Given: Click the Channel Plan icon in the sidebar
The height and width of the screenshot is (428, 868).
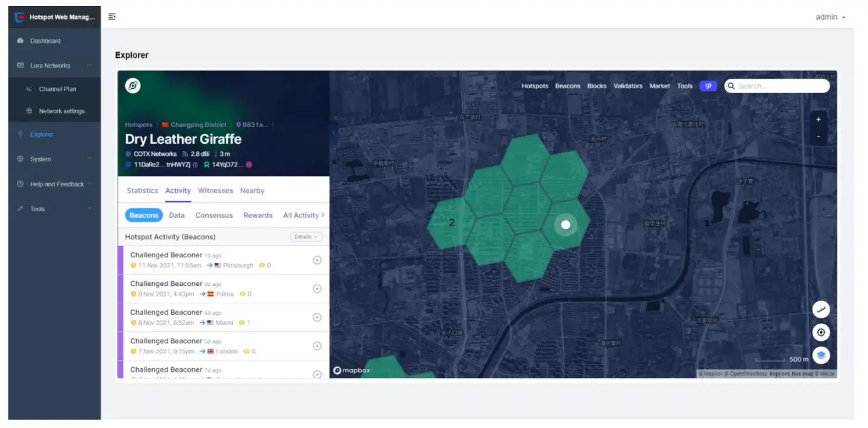Looking at the screenshot, I should [29, 89].
